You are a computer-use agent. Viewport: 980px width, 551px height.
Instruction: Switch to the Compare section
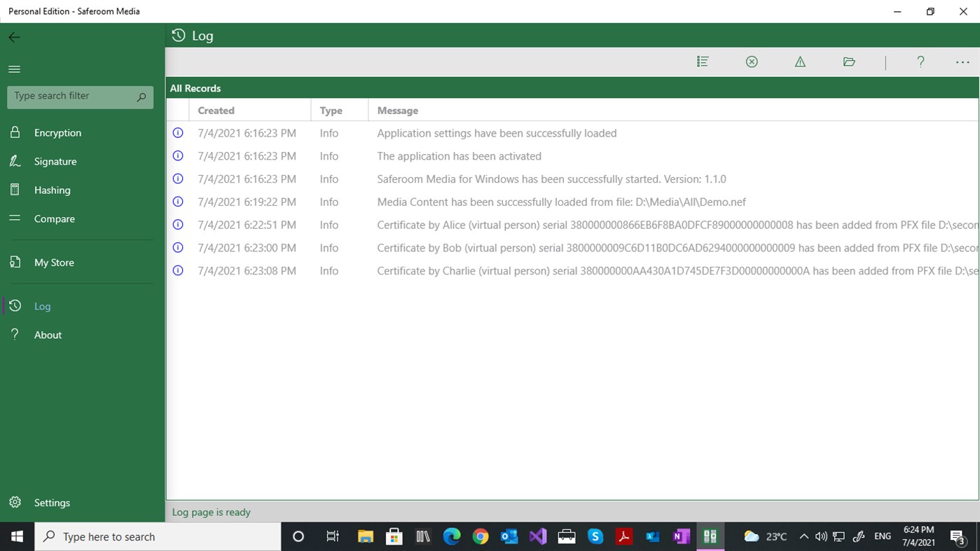[54, 218]
